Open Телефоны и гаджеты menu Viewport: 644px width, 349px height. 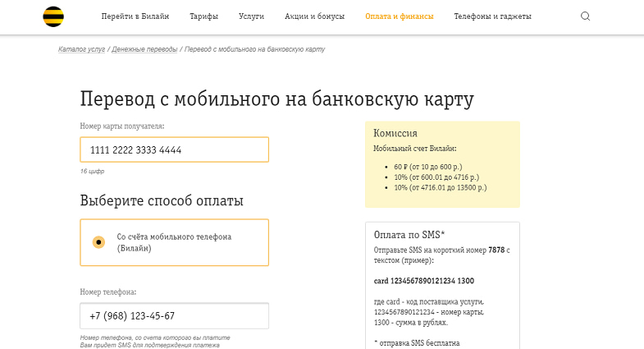[492, 16]
